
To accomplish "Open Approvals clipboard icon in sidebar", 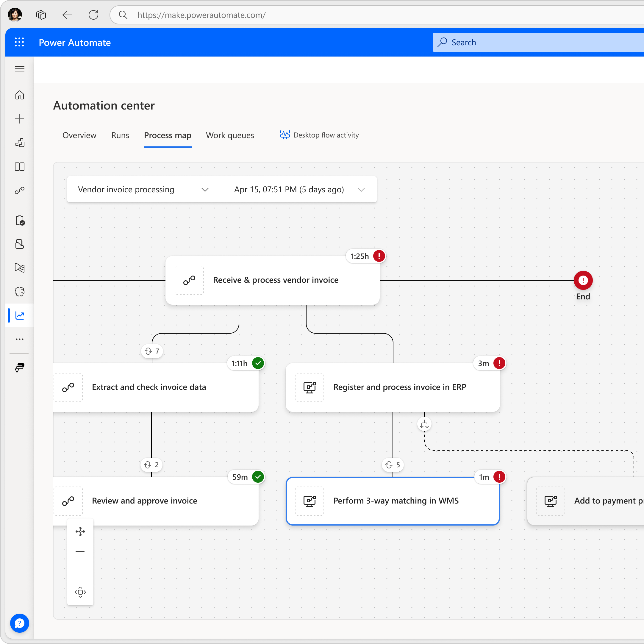I will tap(20, 221).
